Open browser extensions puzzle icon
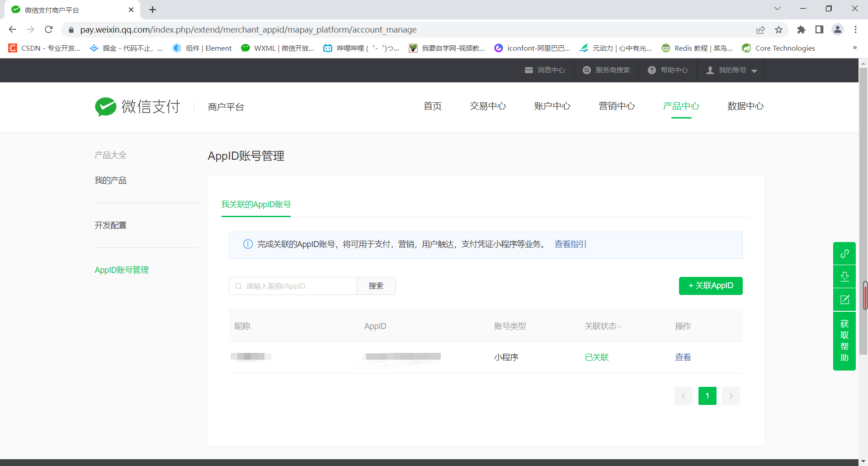The height and width of the screenshot is (466, 868). pos(801,29)
